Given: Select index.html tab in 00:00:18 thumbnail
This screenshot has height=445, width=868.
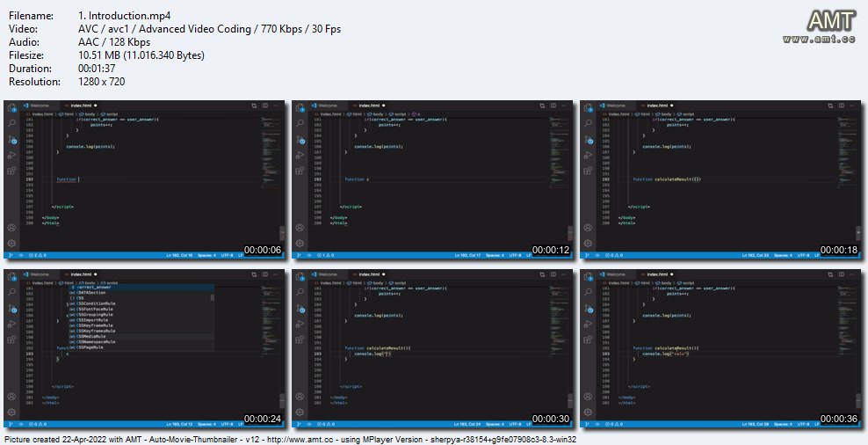Looking at the screenshot, I should click(x=657, y=106).
